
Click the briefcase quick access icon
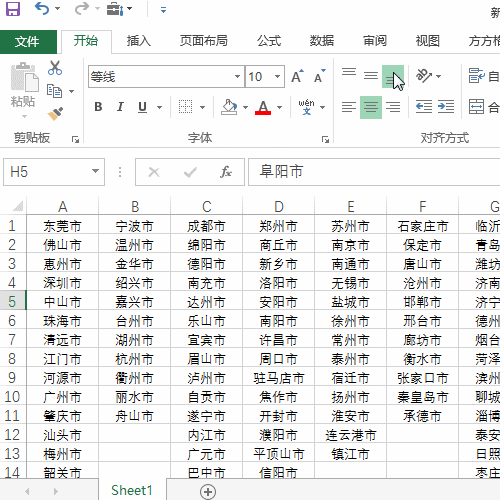115,9
